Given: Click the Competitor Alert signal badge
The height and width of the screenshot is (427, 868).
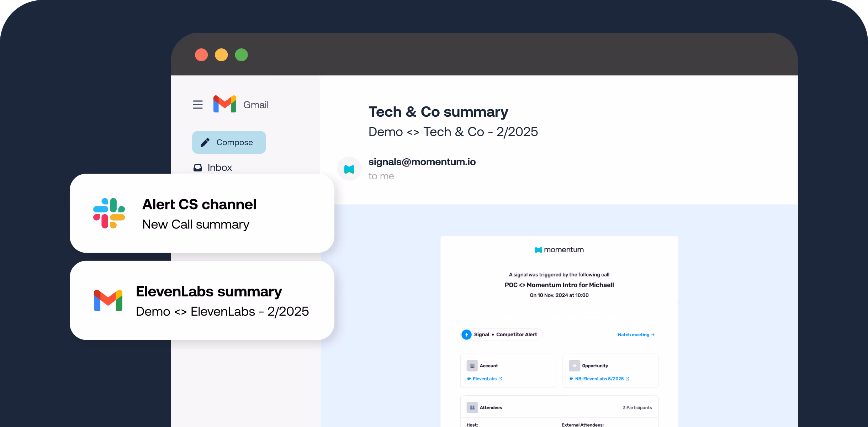Looking at the screenshot, I should pos(516,335).
